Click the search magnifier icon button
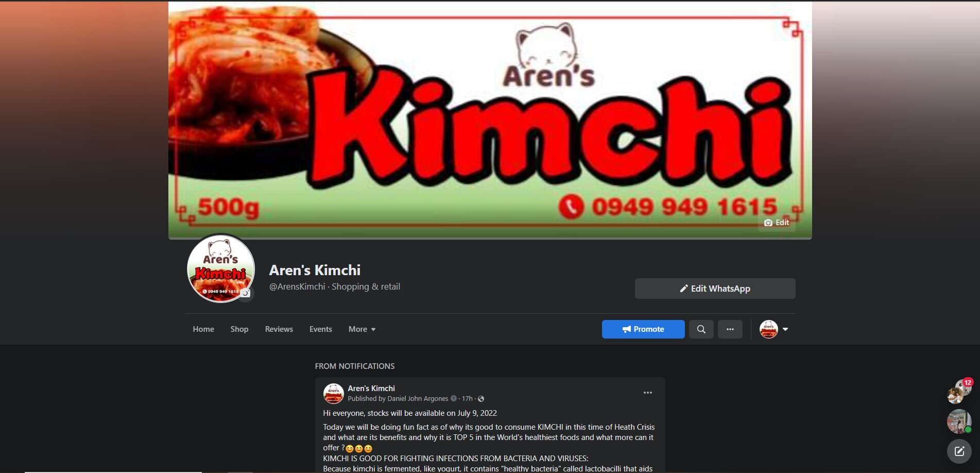980x473 pixels. point(701,329)
